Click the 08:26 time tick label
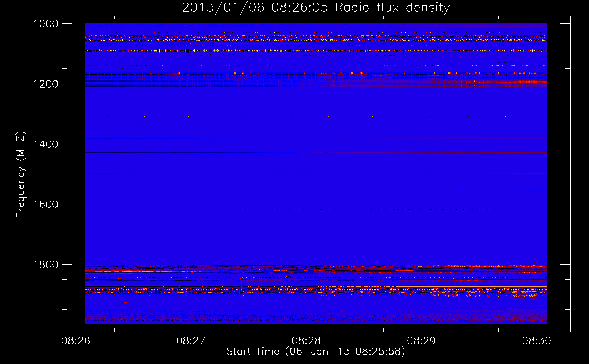The height and width of the screenshot is (364, 589). point(76,341)
